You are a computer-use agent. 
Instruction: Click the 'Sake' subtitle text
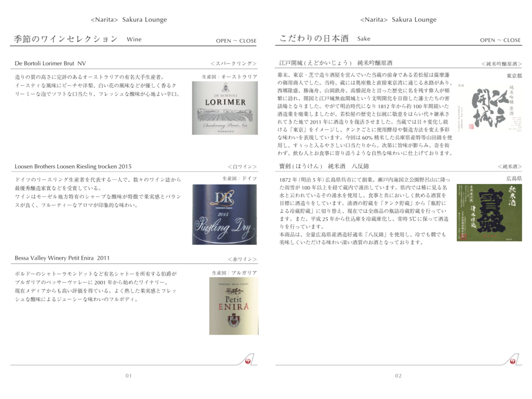[364, 38]
